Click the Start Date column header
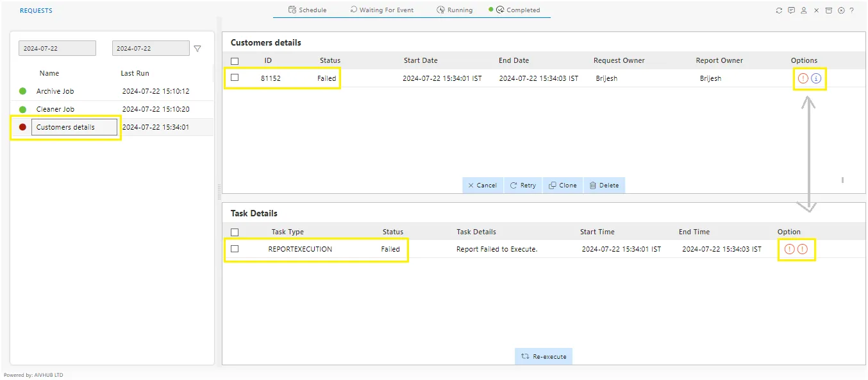The image size is (868, 380). pos(421,60)
